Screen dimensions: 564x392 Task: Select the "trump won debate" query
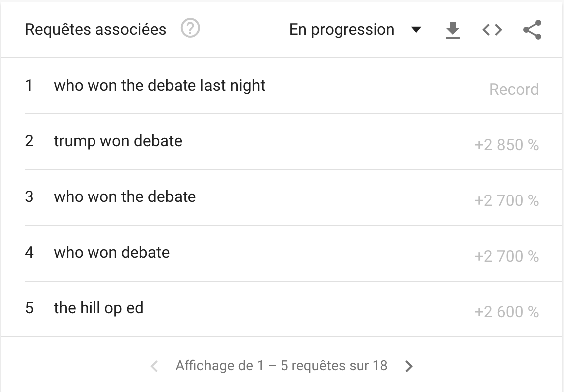pyautogui.click(x=118, y=141)
